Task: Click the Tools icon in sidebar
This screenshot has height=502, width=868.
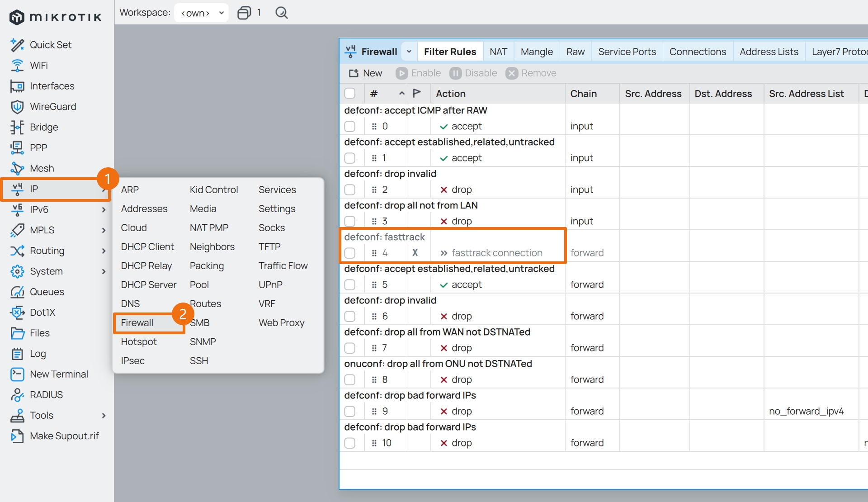Action: coord(17,415)
